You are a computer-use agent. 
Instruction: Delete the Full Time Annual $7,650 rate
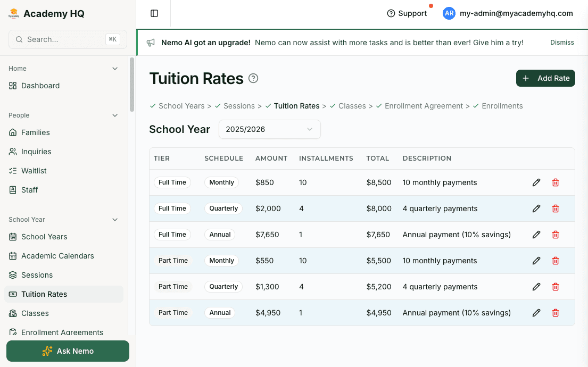click(556, 235)
